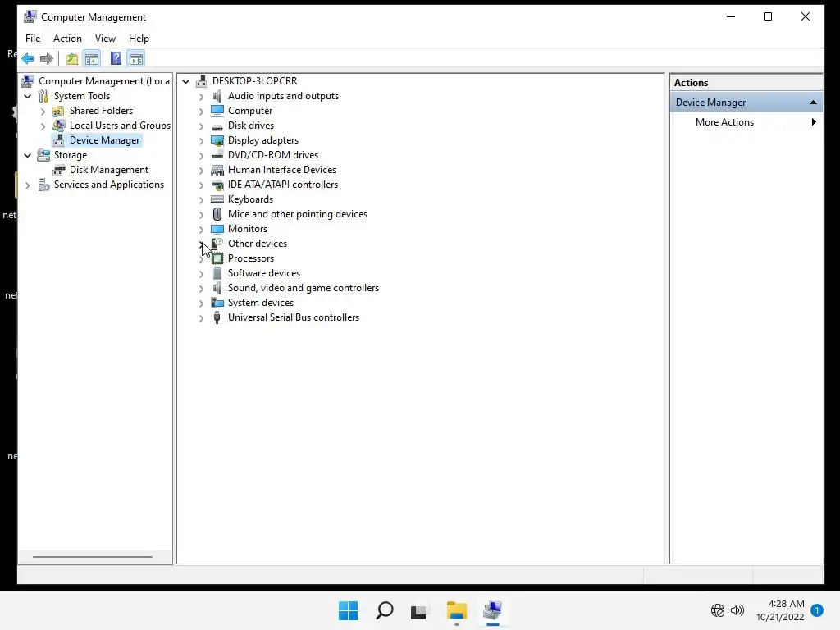Image resolution: width=840 pixels, height=630 pixels.
Task: Open Search from the taskbar
Action: point(384,610)
